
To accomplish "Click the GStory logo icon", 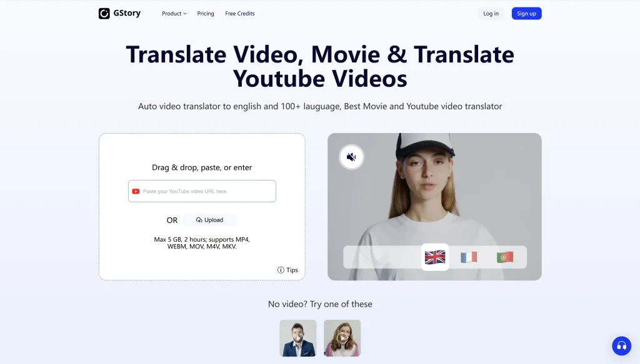I will pos(104,13).
